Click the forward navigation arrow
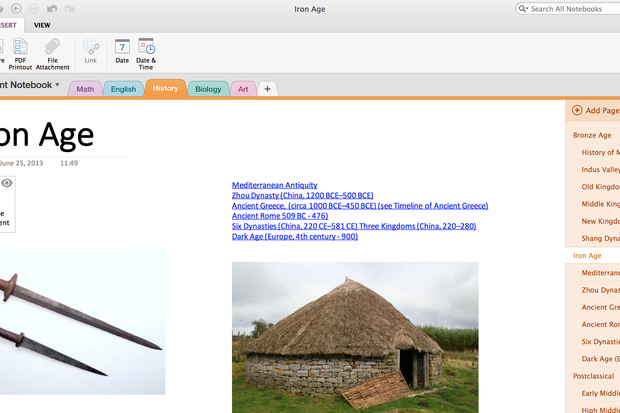Screen dimensions: 620x413 click(x=34, y=8)
